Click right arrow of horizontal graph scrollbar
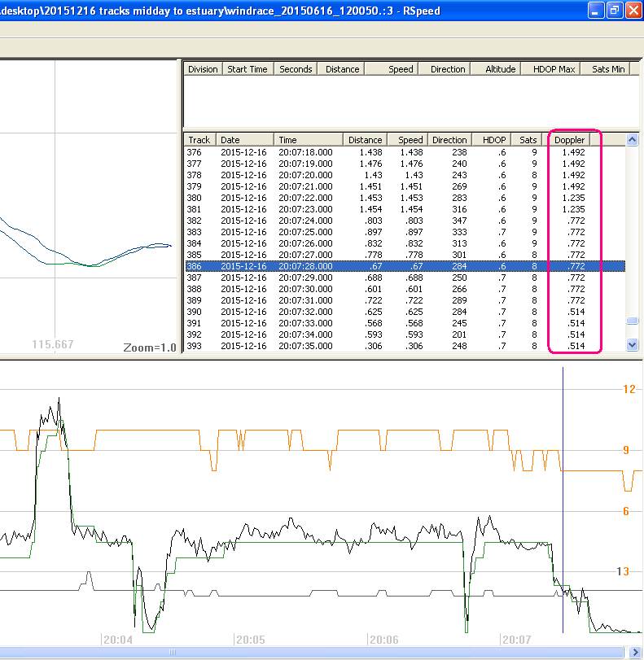 pos(636,652)
